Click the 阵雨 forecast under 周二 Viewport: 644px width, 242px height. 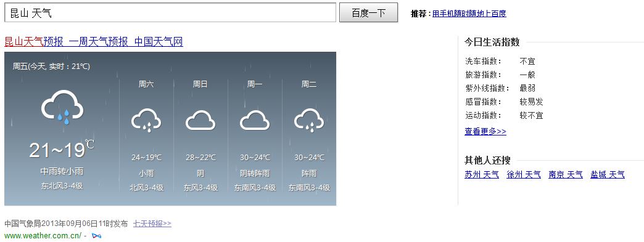point(309,173)
